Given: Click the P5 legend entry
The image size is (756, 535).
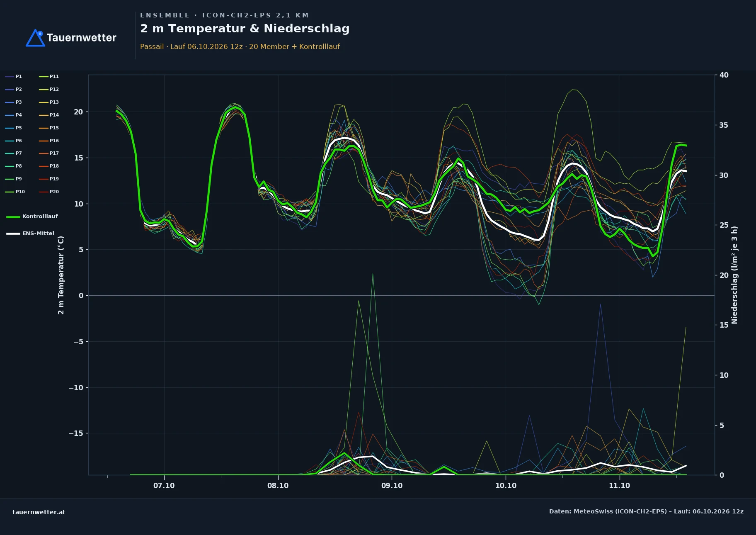Looking at the screenshot, I should (x=13, y=128).
